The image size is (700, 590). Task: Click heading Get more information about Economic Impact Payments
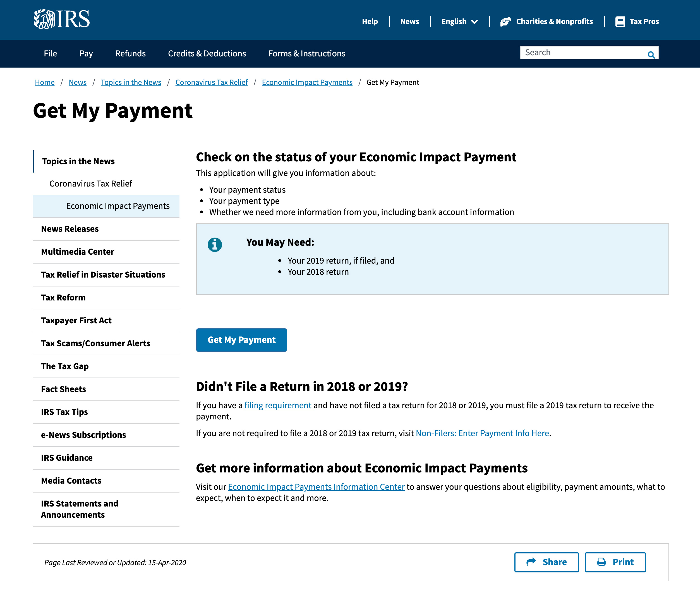coord(362,468)
